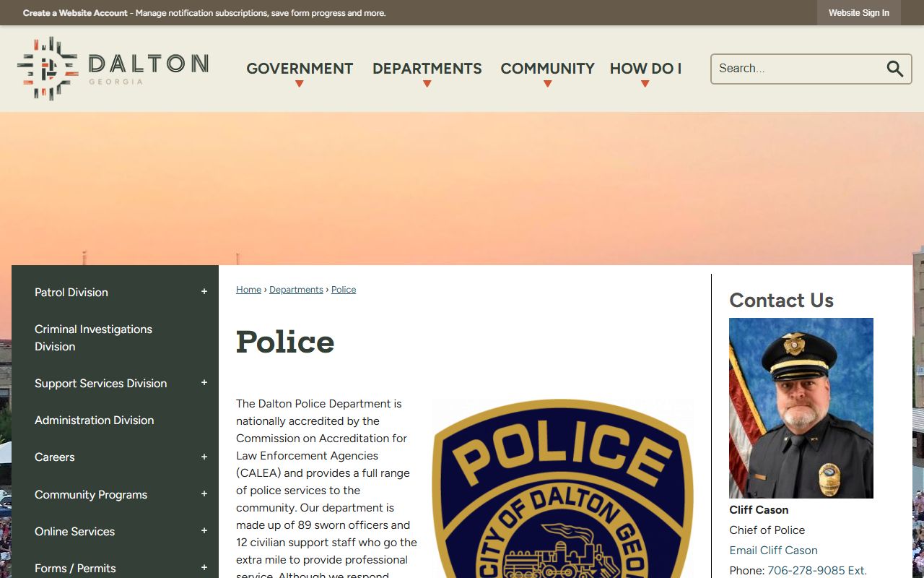
Task: Open Administration Division page
Action: [x=95, y=420]
